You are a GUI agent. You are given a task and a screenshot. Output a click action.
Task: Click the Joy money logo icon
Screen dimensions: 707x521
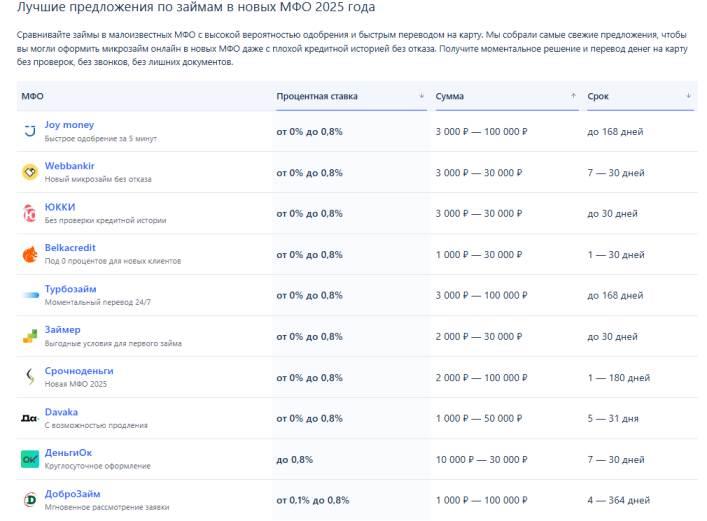point(29,131)
